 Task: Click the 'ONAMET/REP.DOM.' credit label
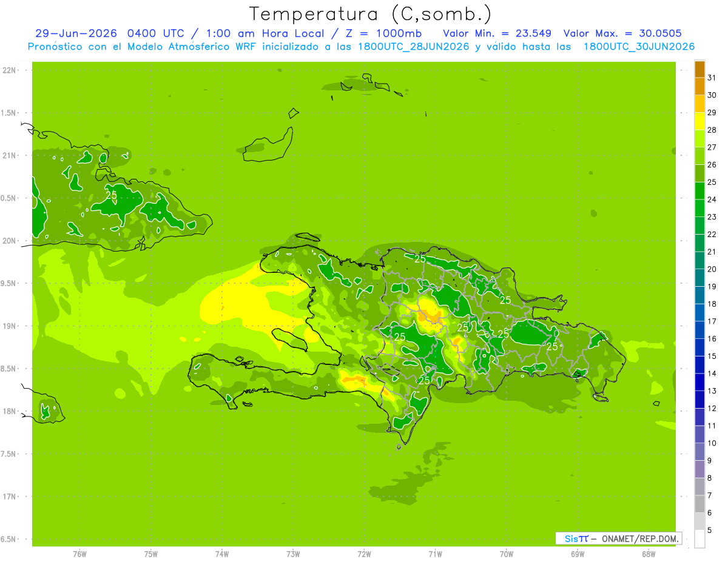(x=641, y=538)
